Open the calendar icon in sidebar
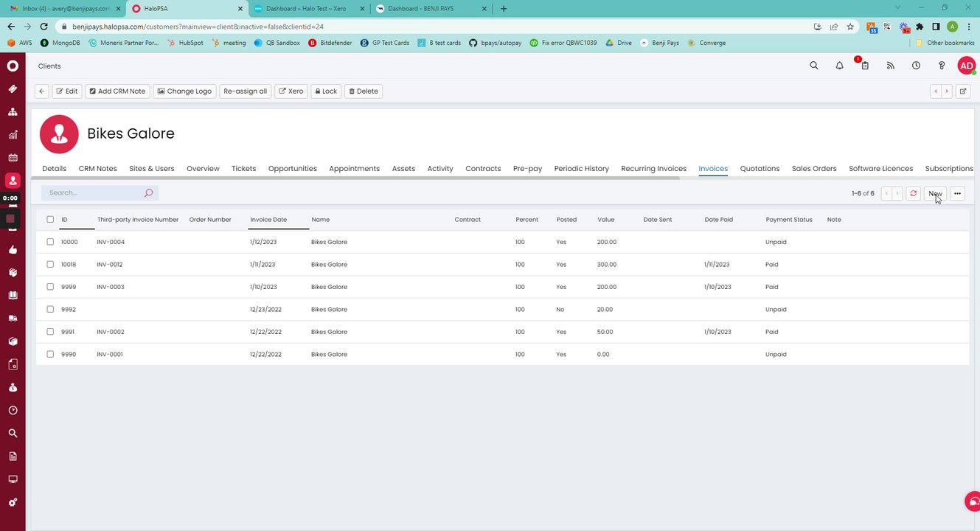 [x=13, y=157]
